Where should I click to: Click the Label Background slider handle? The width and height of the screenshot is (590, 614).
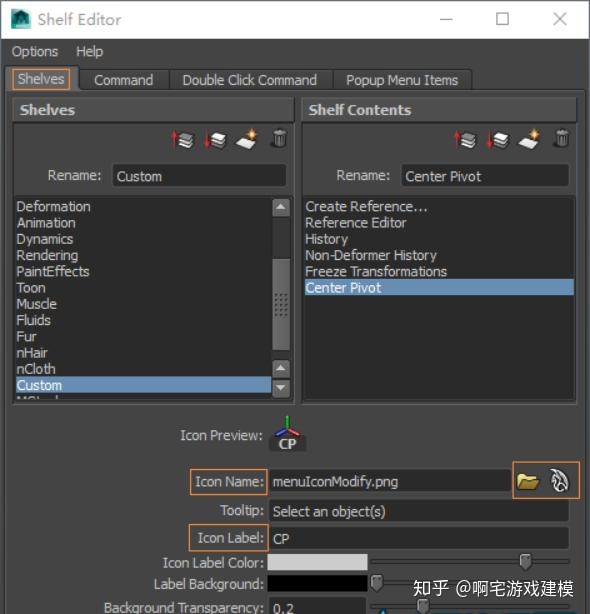coord(376,583)
